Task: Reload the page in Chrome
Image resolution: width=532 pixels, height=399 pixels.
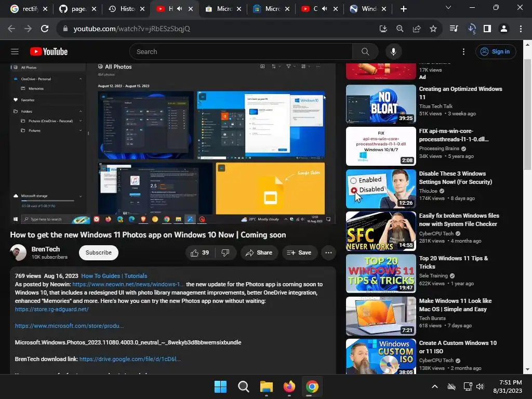Action: (x=45, y=29)
